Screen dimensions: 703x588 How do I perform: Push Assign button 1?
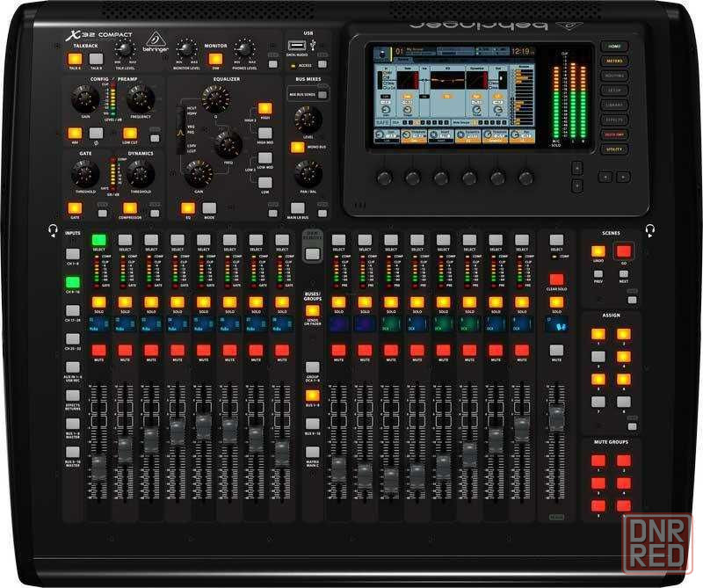[x=598, y=334]
